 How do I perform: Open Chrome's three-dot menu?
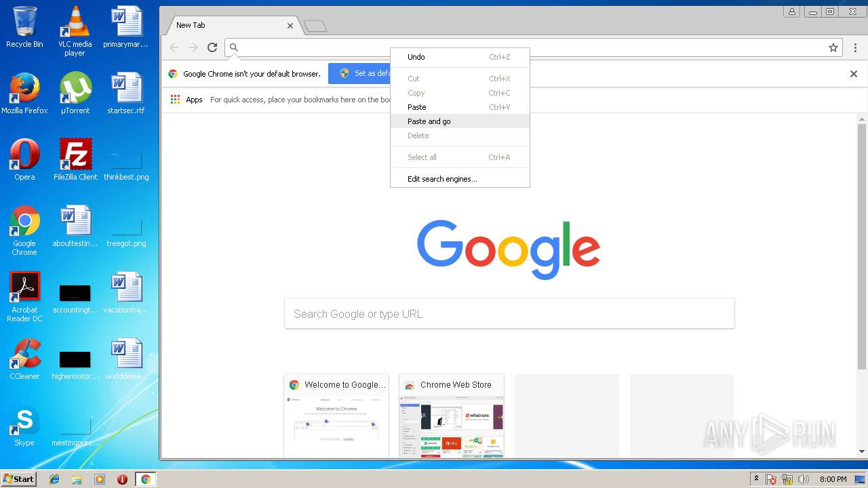pyautogui.click(x=855, y=47)
